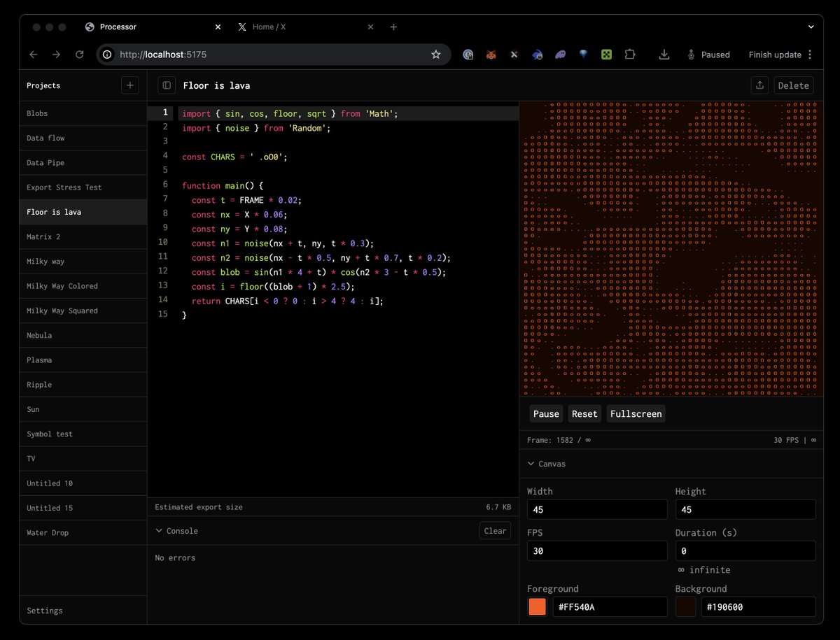Click the export/share icon
Screen dimensions: 840x640
[759, 85]
